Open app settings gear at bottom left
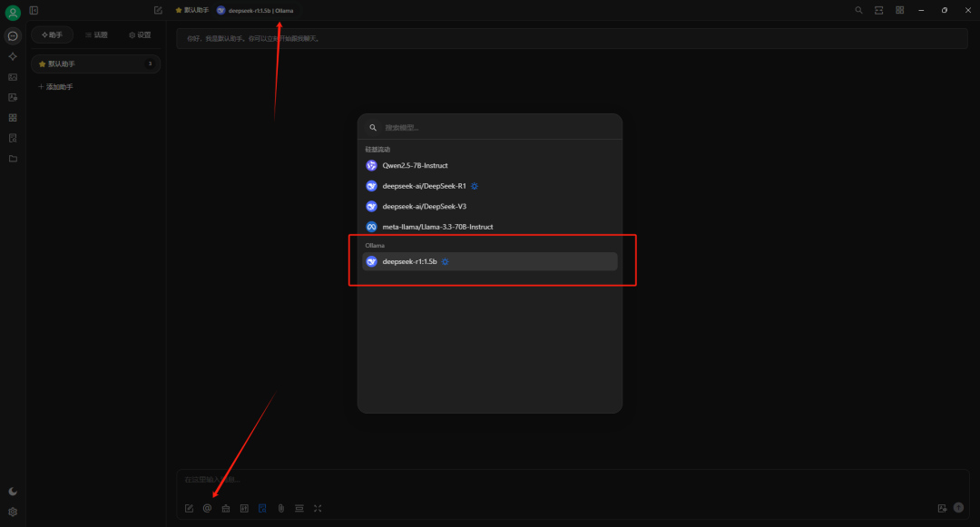The image size is (980, 527). tap(13, 512)
